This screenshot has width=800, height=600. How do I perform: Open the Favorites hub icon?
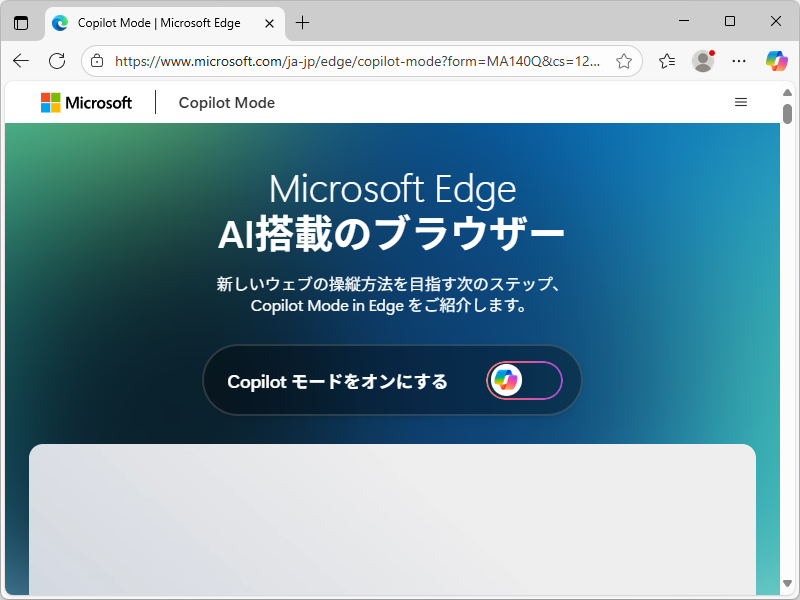coord(667,61)
